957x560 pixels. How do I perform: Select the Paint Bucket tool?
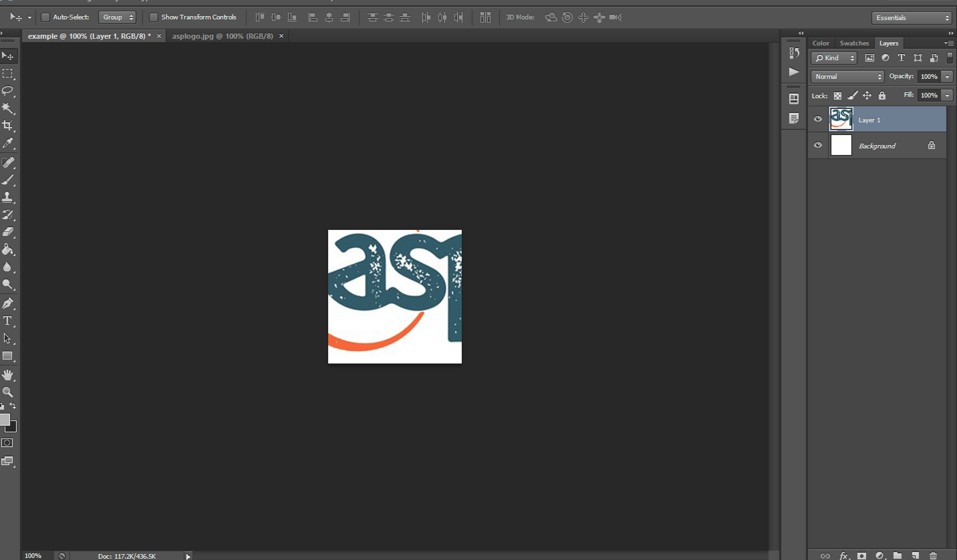tap(8, 249)
